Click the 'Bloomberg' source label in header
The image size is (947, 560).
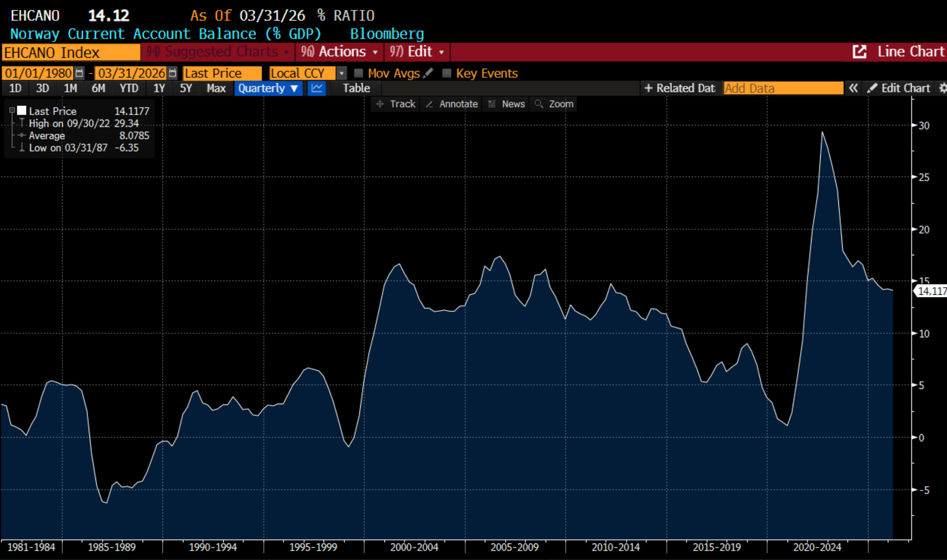click(387, 34)
